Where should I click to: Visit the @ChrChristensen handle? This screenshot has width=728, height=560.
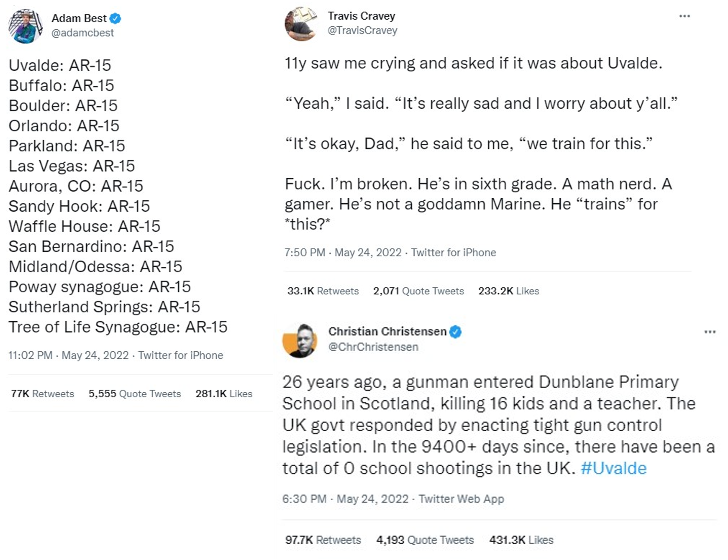coord(373,347)
